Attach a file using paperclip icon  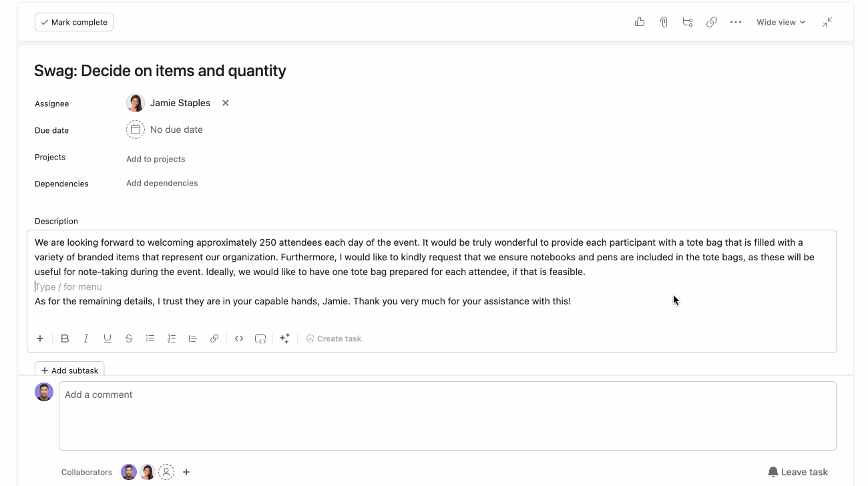point(664,22)
